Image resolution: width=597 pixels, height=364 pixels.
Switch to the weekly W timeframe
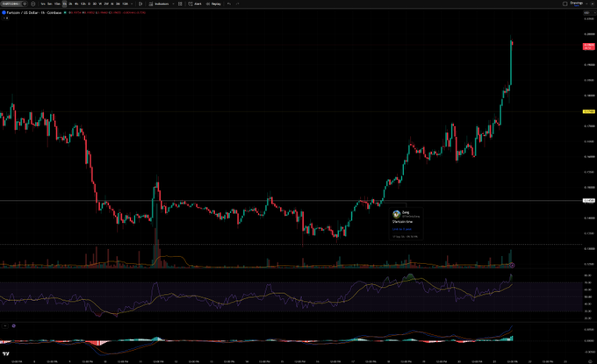[x=100, y=4]
